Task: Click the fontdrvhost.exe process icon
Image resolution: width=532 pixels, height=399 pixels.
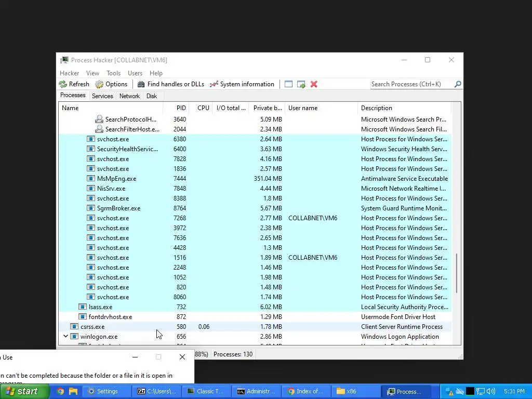Action: (83, 316)
